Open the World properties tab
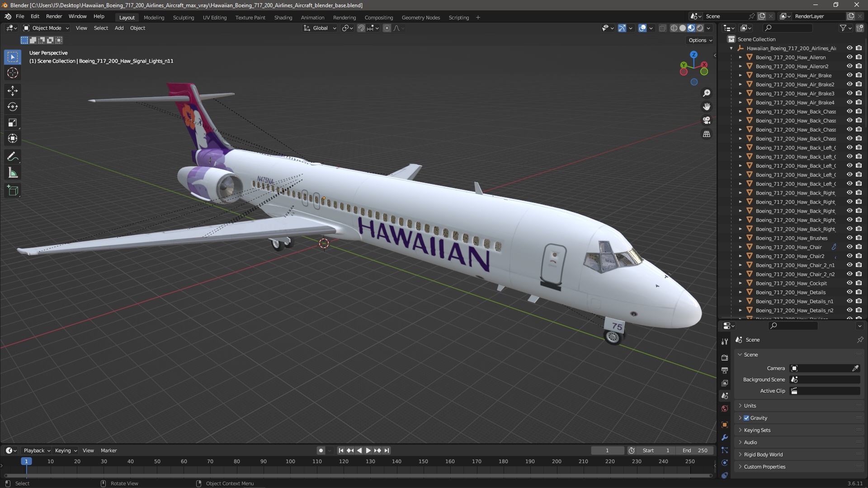Screen dimensions: 868x488 [x=725, y=408]
